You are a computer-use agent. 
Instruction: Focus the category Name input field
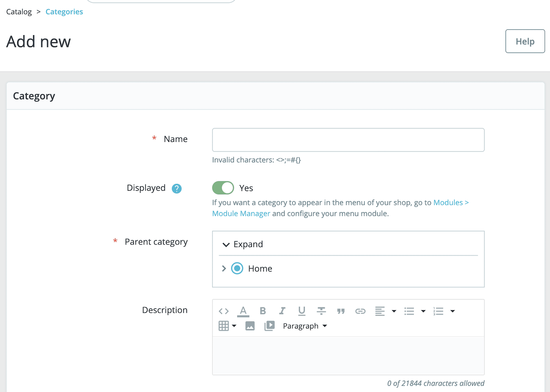point(348,140)
